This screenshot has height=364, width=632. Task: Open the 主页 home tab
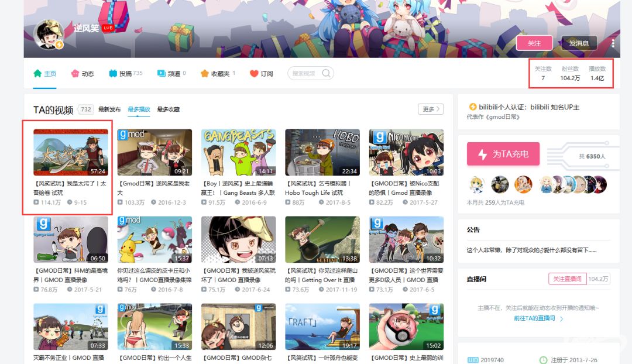pos(44,73)
